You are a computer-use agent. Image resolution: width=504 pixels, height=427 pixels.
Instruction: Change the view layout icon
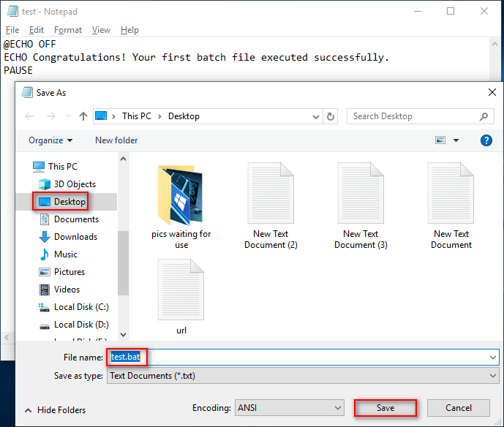(440, 140)
